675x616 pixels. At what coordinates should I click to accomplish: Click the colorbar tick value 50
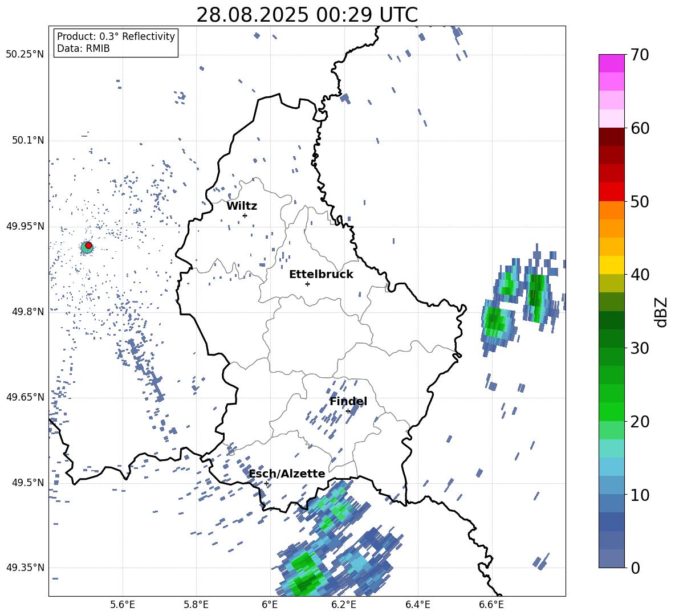640,202
